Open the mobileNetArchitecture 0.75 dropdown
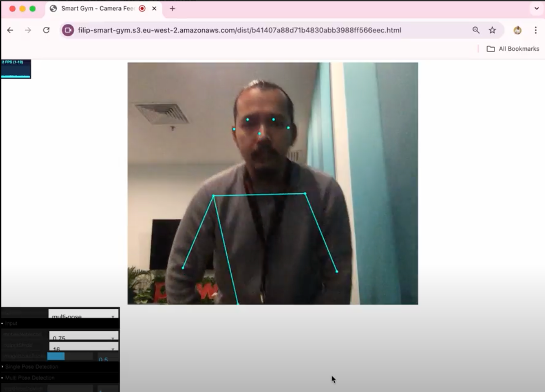This screenshot has height=392, width=545. pyautogui.click(x=83, y=337)
